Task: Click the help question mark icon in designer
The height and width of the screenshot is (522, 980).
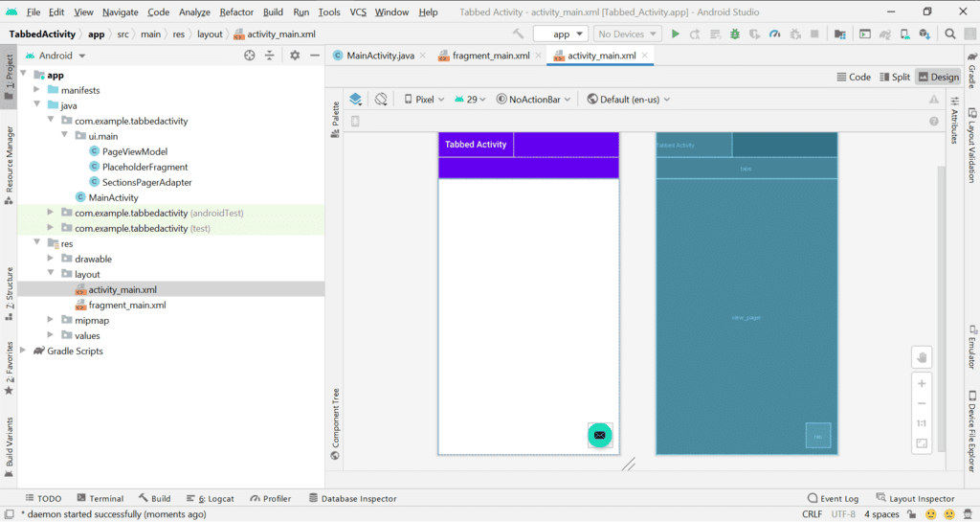Action: tap(934, 122)
